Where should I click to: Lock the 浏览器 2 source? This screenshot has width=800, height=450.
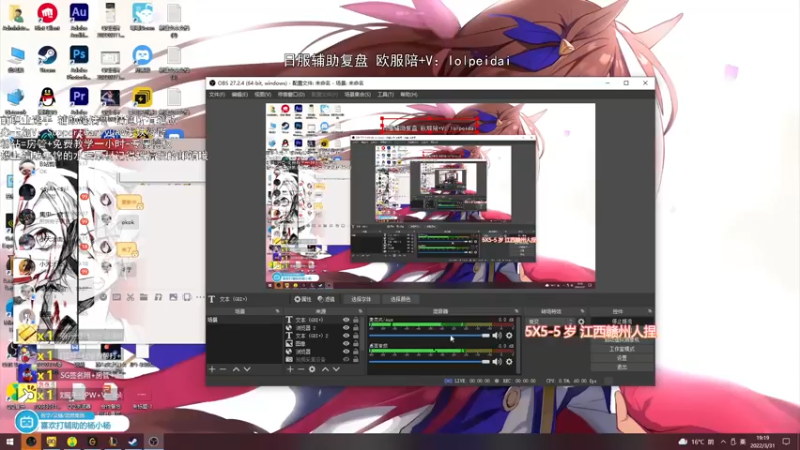(356, 328)
